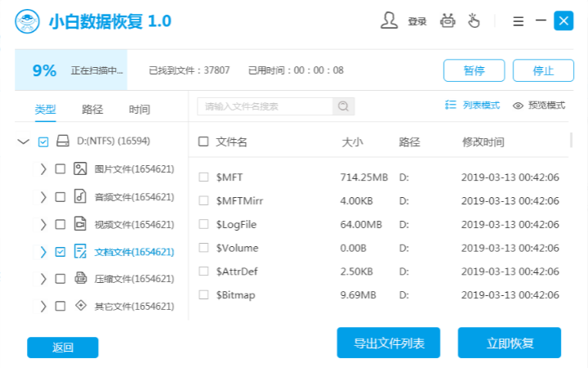Check the $MFT file checkbox
This screenshot has width=588, height=368.
point(204,177)
